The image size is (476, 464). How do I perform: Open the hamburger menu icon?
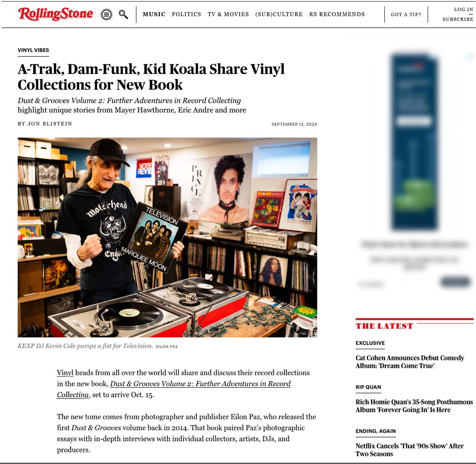pyautogui.click(x=106, y=15)
